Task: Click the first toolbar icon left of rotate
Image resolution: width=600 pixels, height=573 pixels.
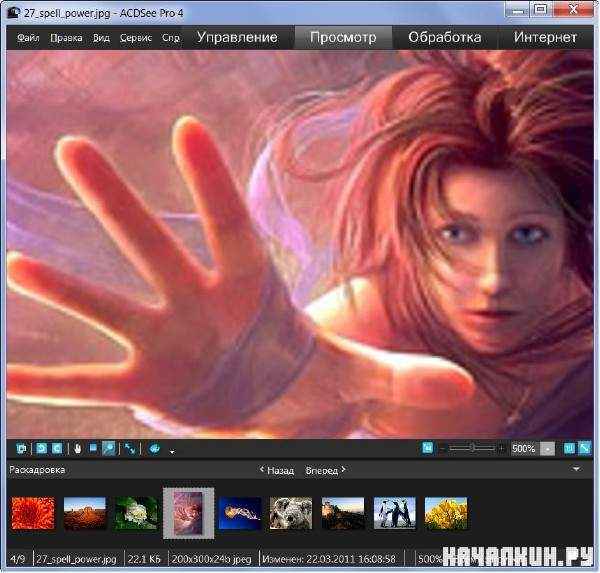Action: (22, 449)
